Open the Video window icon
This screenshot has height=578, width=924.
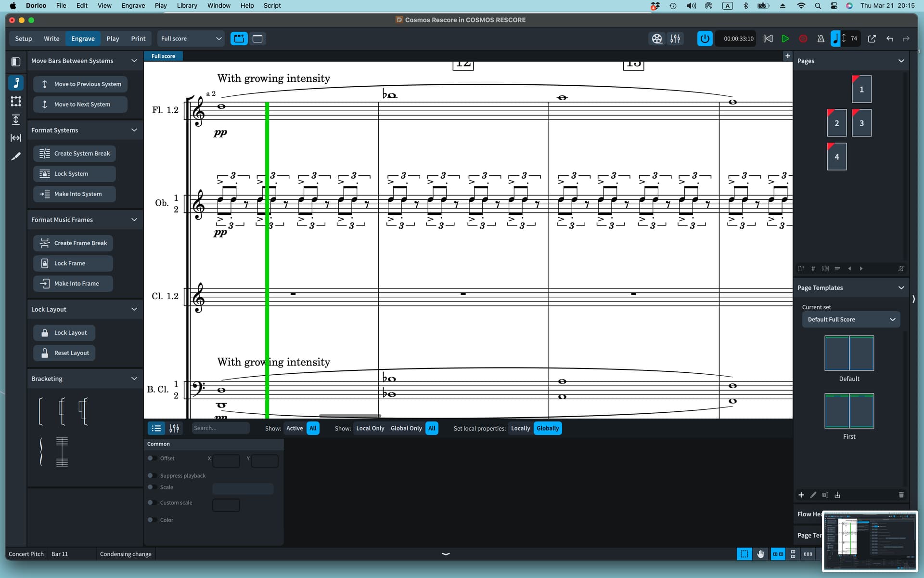tap(657, 39)
